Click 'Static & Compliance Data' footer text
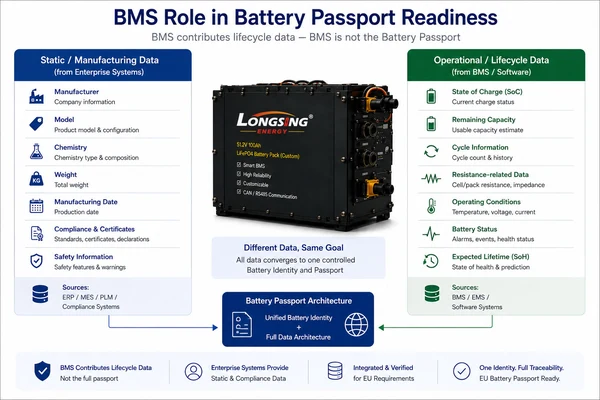600x400 pixels. pyautogui.click(x=248, y=379)
